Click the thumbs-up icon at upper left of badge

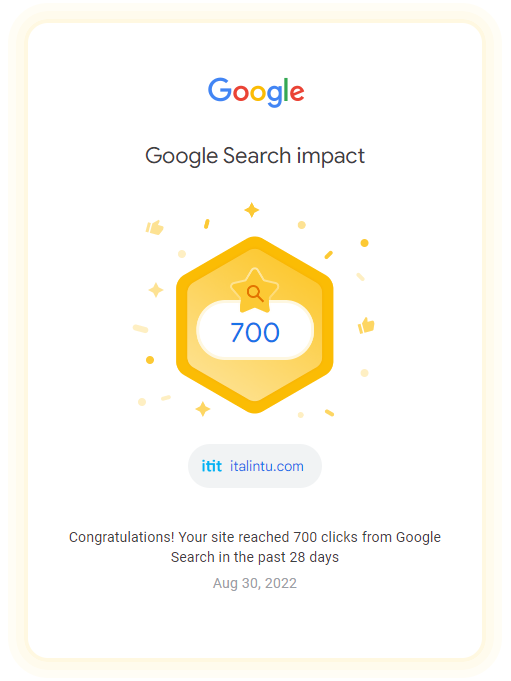tap(155, 227)
